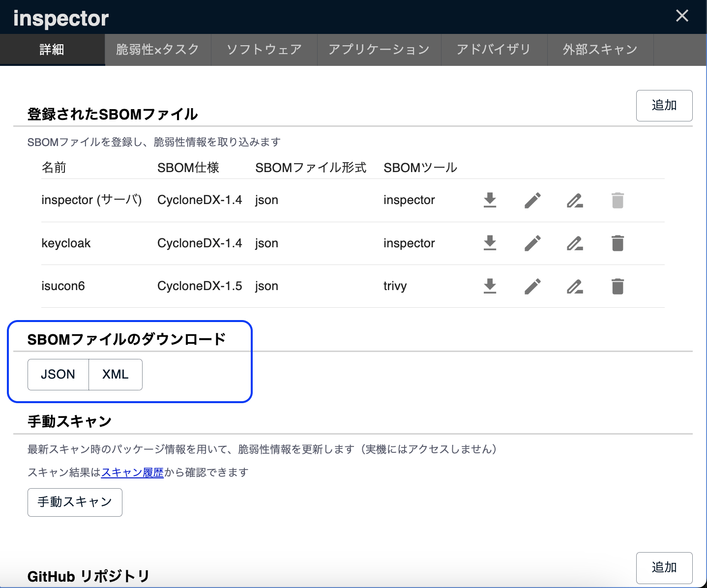Download SBOM as JSON
The width and height of the screenshot is (707, 588).
(x=58, y=375)
